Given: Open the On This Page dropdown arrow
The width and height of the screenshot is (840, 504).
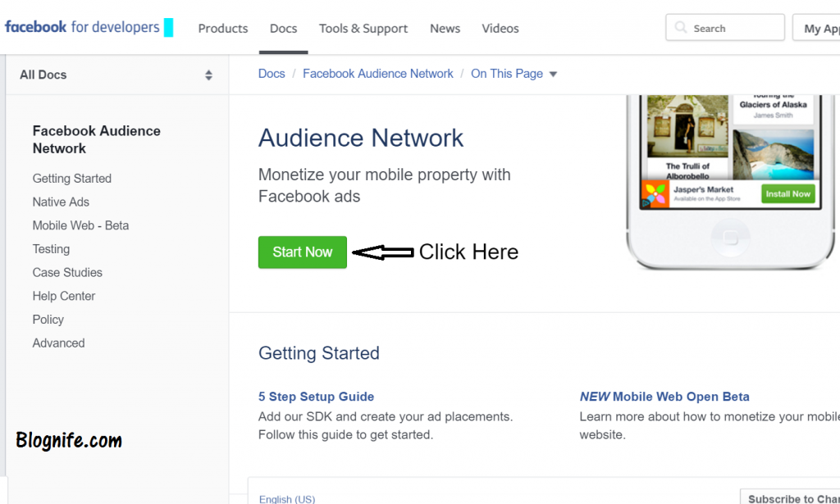Looking at the screenshot, I should (554, 75).
